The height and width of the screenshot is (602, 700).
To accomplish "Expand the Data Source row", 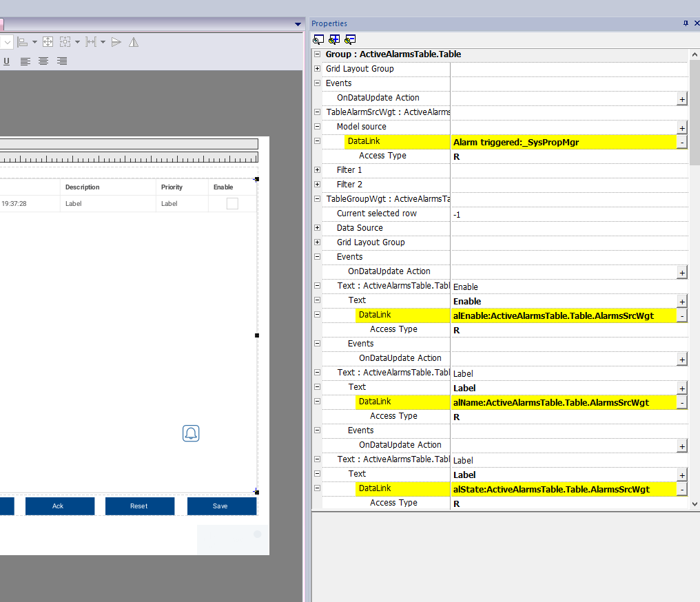I will tap(317, 227).
